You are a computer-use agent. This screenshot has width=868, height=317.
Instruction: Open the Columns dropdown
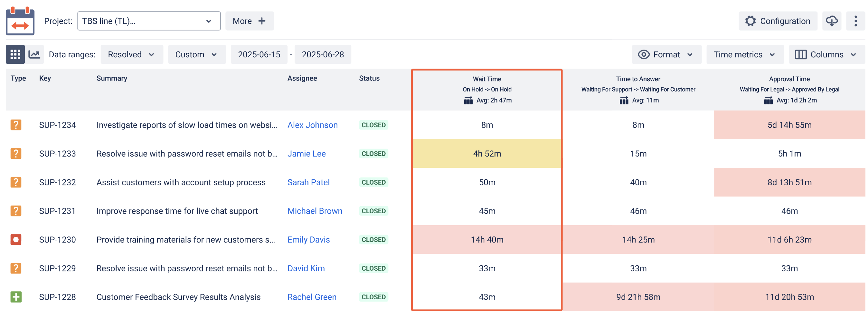coord(826,54)
